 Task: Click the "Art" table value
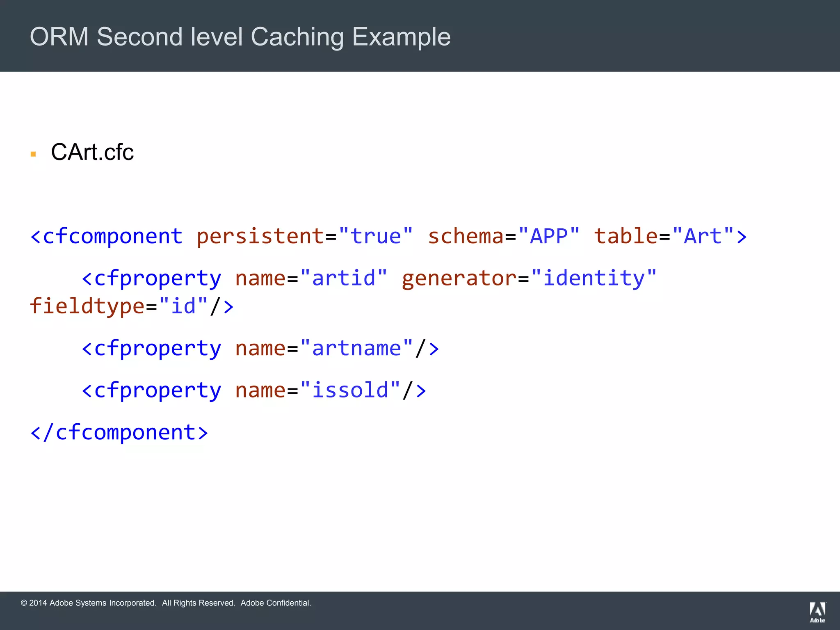tap(703, 237)
